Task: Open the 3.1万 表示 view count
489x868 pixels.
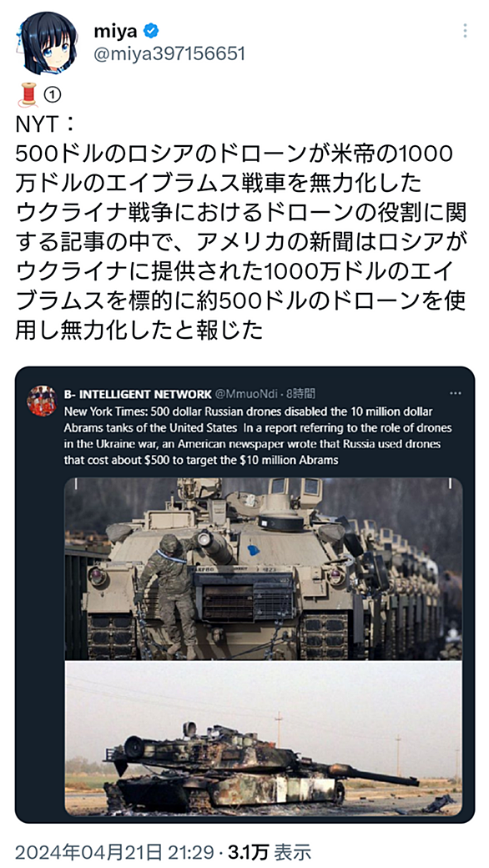Action: pos(268,851)
